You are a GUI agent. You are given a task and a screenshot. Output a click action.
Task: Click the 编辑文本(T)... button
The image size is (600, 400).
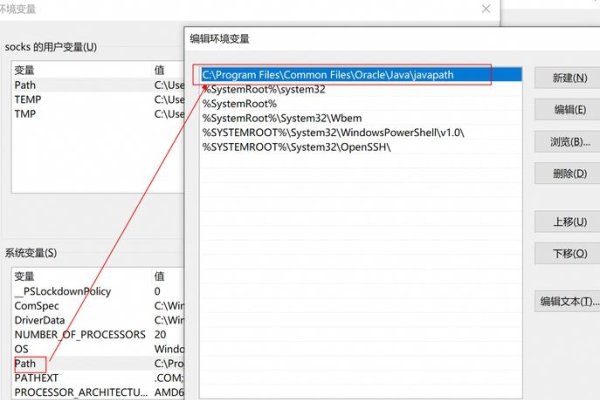567,301
